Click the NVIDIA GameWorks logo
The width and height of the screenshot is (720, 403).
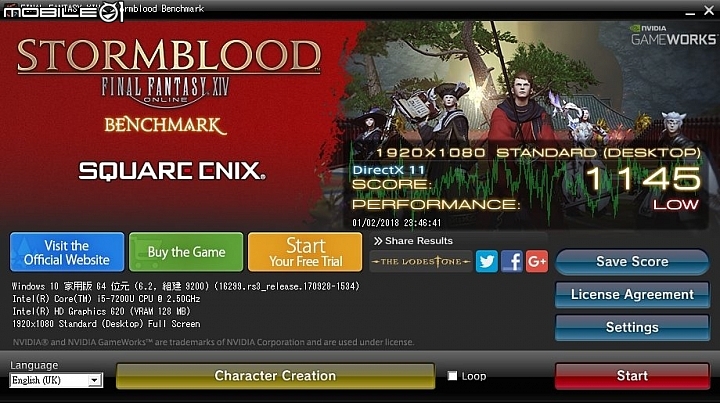click(x=673, y=35)
